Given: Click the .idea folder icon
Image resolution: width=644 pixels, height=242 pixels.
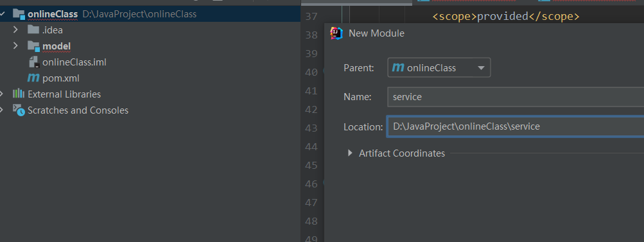Looking at the screenshot, I should tap(33, 30).
